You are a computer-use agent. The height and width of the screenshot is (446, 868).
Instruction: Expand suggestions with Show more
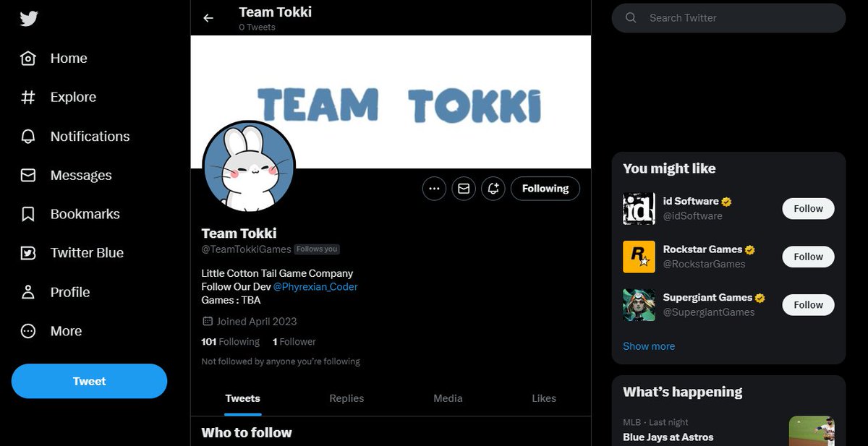coord(649,346)
